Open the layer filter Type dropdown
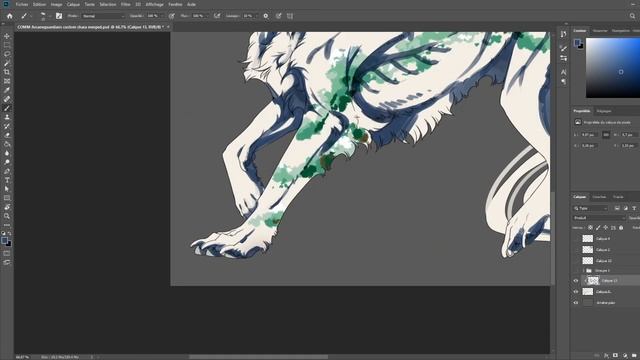 coord(591,208)
